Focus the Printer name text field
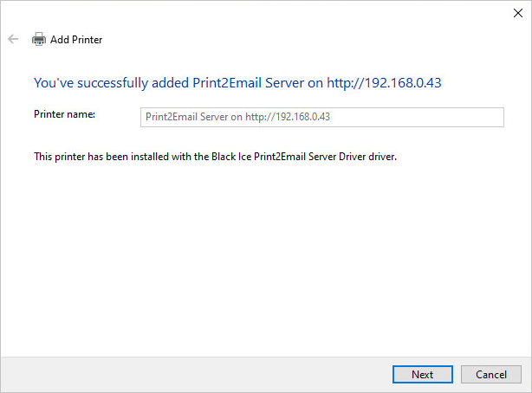 [321, 116]
